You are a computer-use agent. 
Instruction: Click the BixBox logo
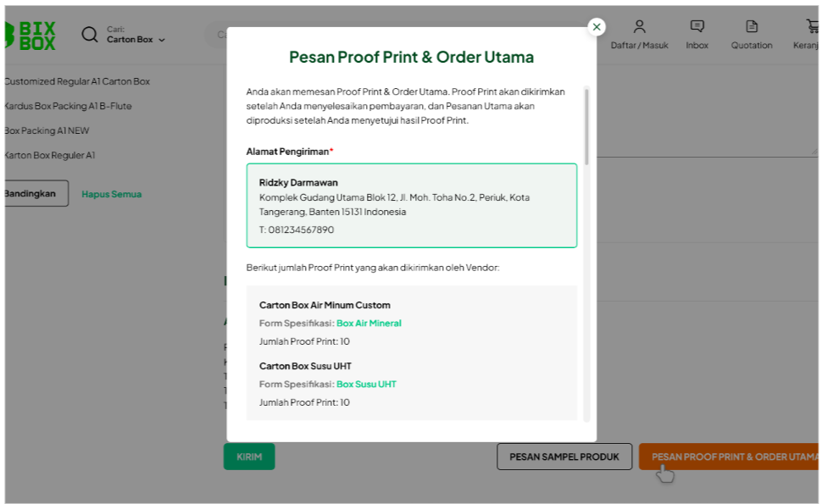click(x=31, y=35)
